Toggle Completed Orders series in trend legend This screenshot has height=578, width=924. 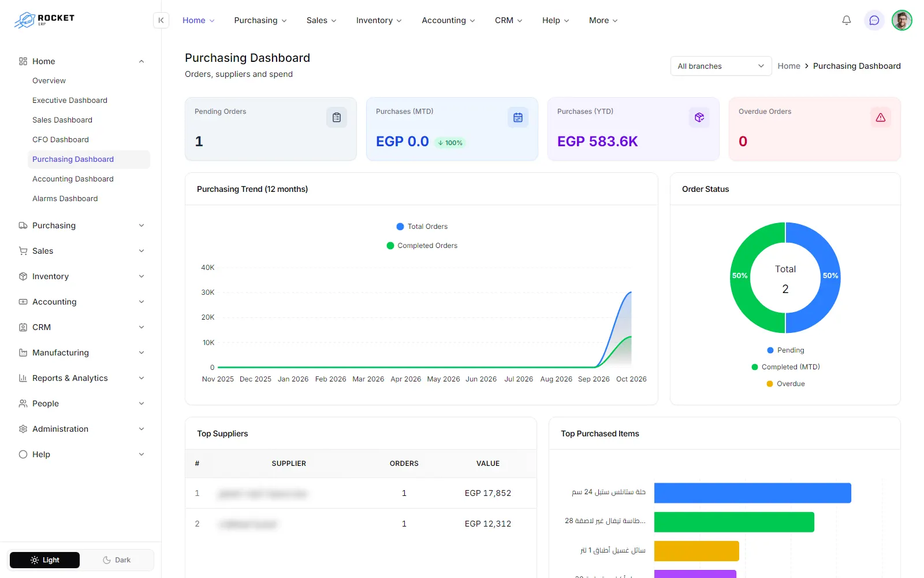point(422,246)
